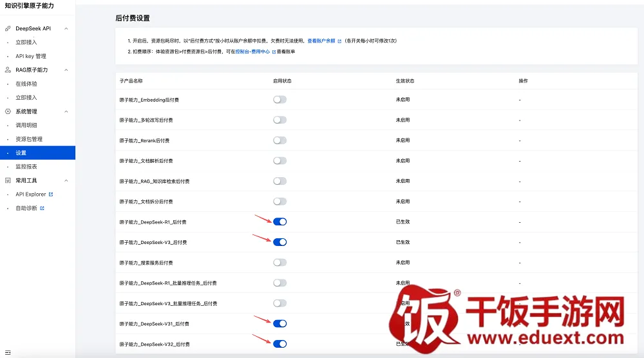Screen dimensions: 644x358
Task: Click row name 原子能力_DeepSeek-V31_后付费
Action: [x=155, y=324]
